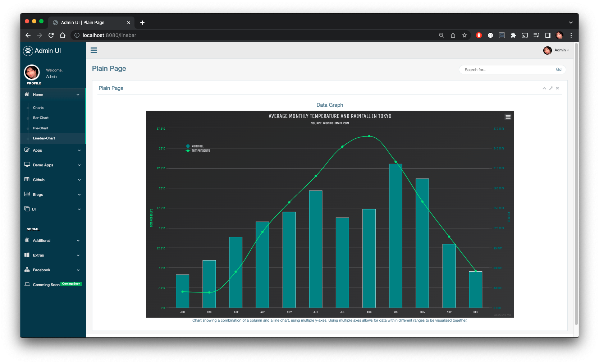Click the panel wrench settings icon
Image resolution: width=599 pixels, height=364 pixels.
pyautogui.click(x=551, y=88)
